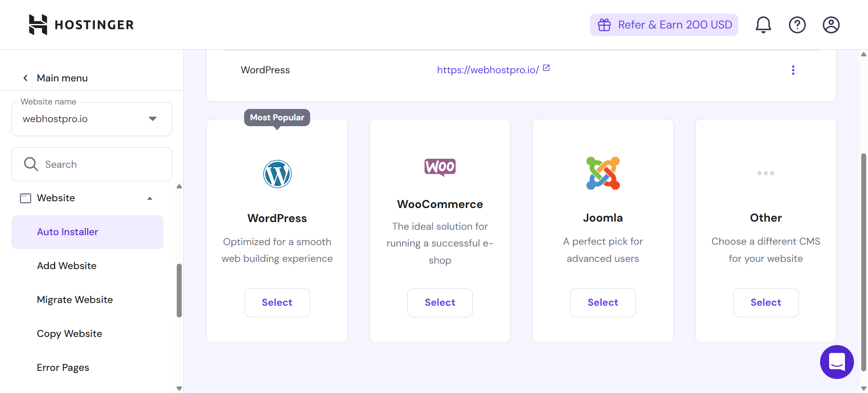Open the https://webhostpro.io/ link

pyautogui.click(x=488, y=70)
